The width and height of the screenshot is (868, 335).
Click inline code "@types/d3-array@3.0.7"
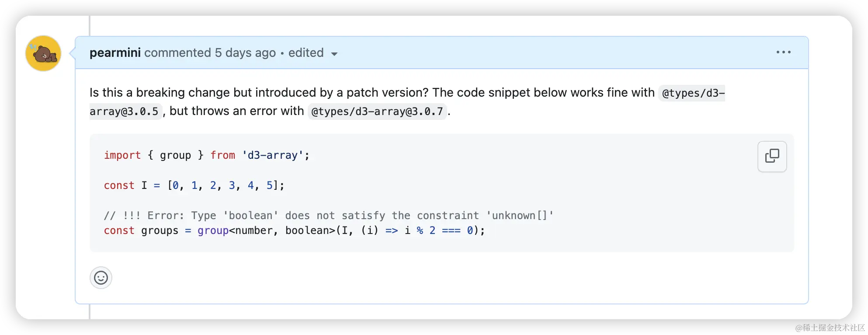click(377, 112)
